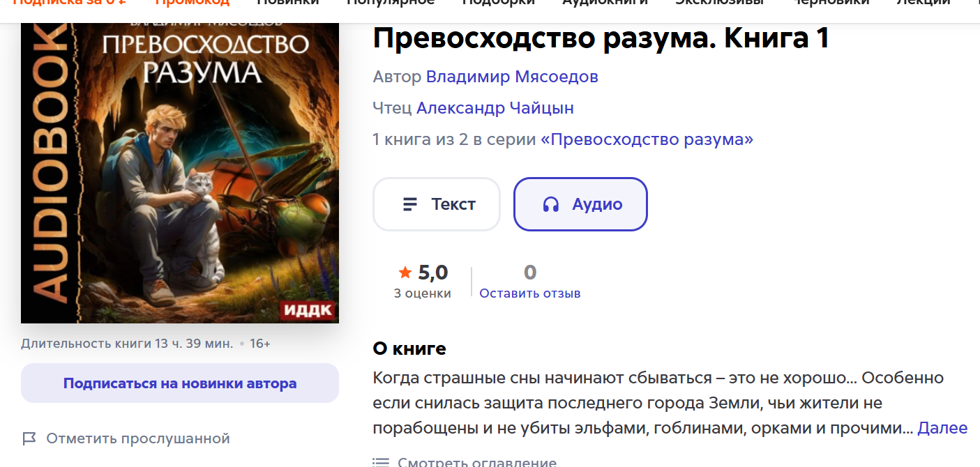The height and width of the screenshot is (467, 980).
Task: Open narrator Александр Чайцын page
Action: coord(495,108)
